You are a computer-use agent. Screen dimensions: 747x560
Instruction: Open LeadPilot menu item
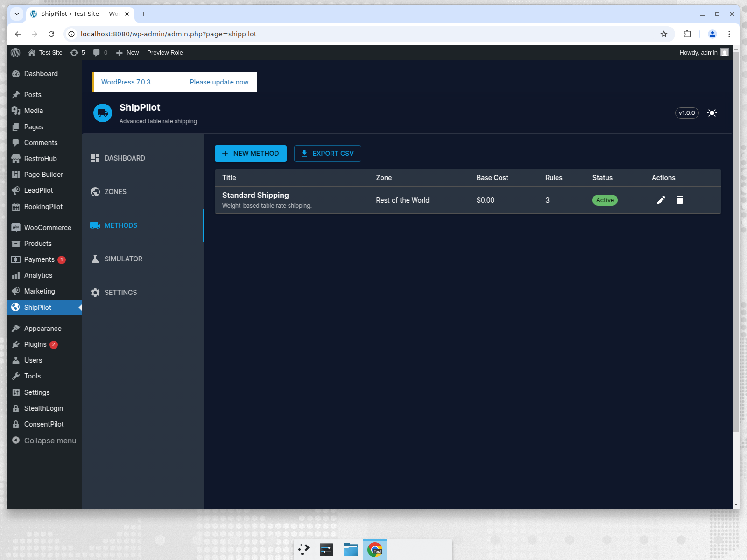click(45, 190)
